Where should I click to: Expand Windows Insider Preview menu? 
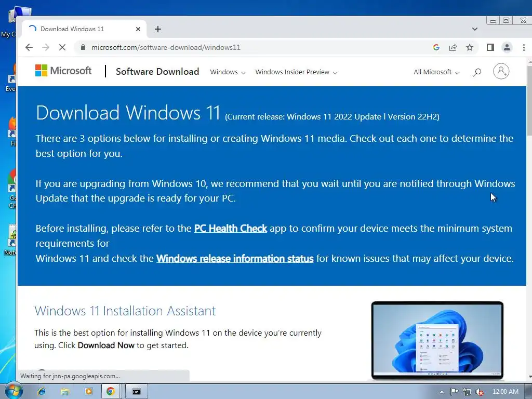click(296, 72)
